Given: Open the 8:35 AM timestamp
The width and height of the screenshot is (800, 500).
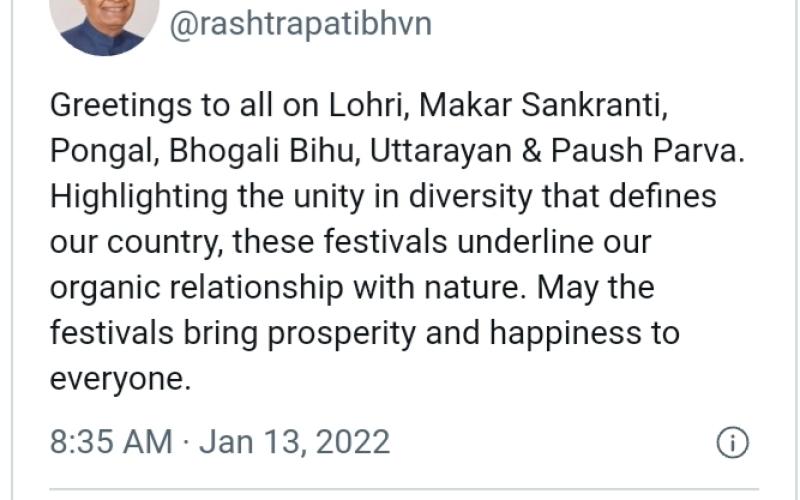Looking at the screenshot, I should [111, 442].
